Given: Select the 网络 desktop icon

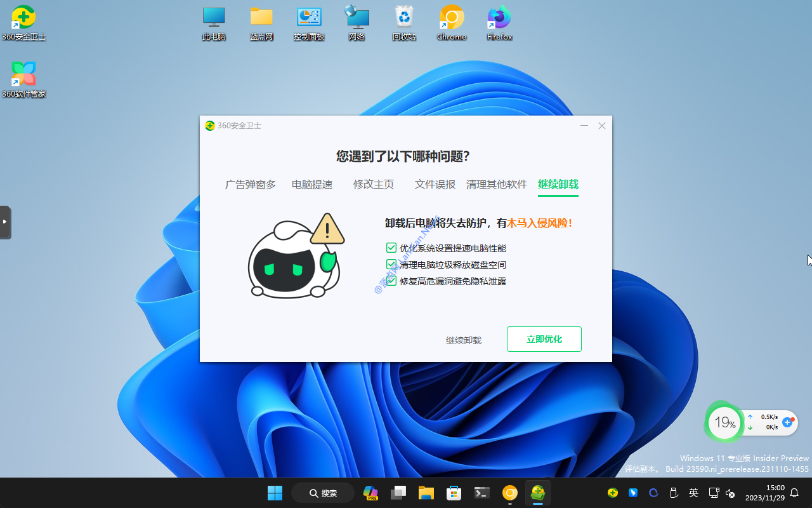Looking at the screenshot, I should [x=357, y=23].
